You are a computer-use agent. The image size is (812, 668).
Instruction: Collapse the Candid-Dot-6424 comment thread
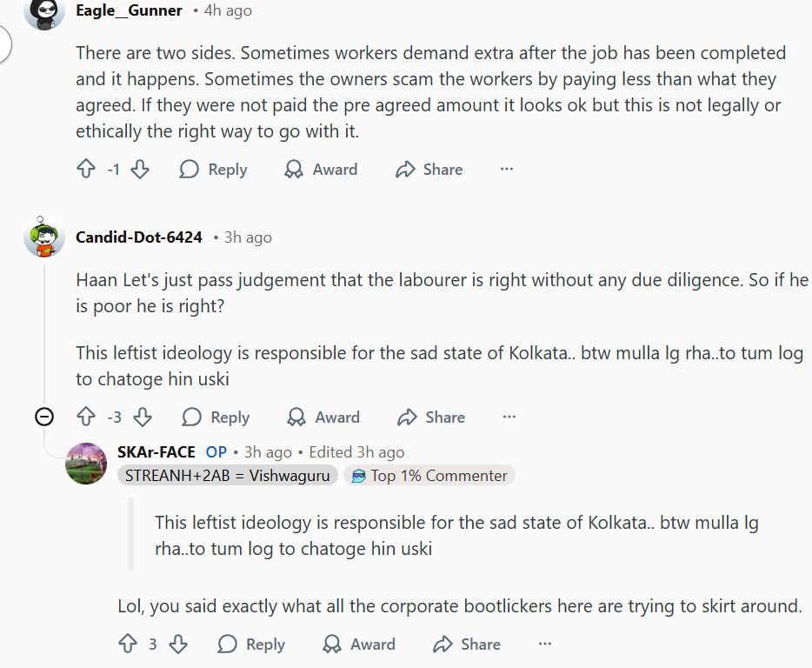[43, 417]
